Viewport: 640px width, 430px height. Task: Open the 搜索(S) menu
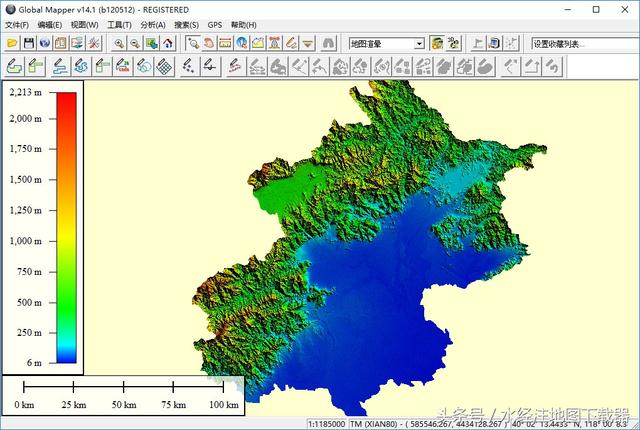tap(187, 25)
